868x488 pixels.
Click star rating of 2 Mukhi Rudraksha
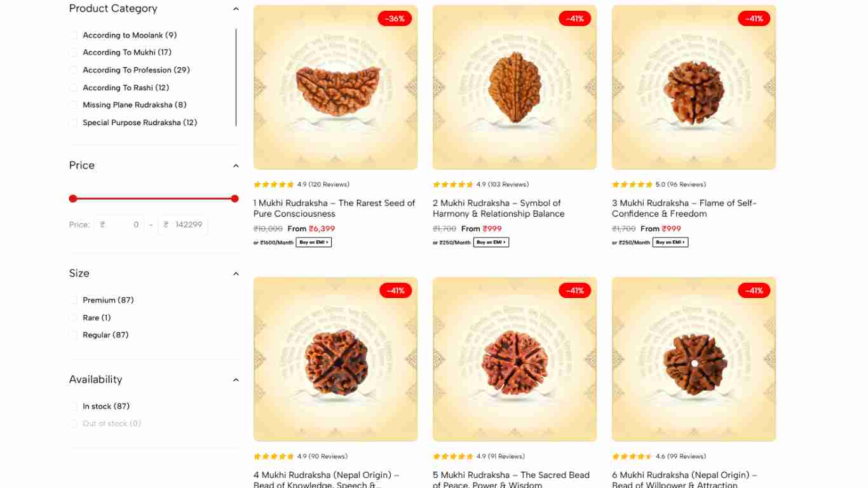tap(453, 185)
